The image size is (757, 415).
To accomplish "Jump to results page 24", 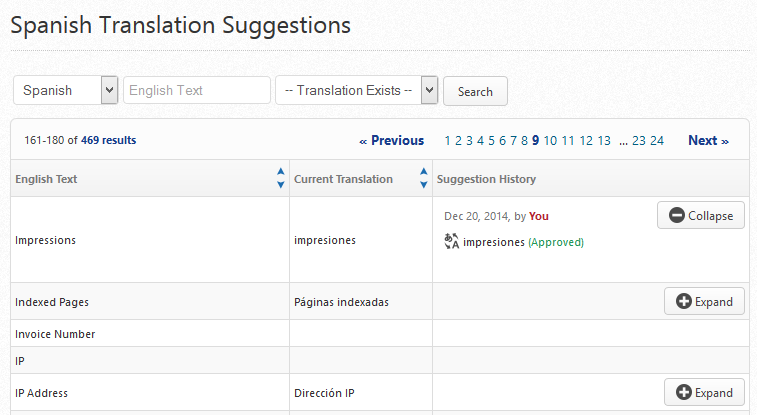I will pyautogui.click(x=657, y=141).
